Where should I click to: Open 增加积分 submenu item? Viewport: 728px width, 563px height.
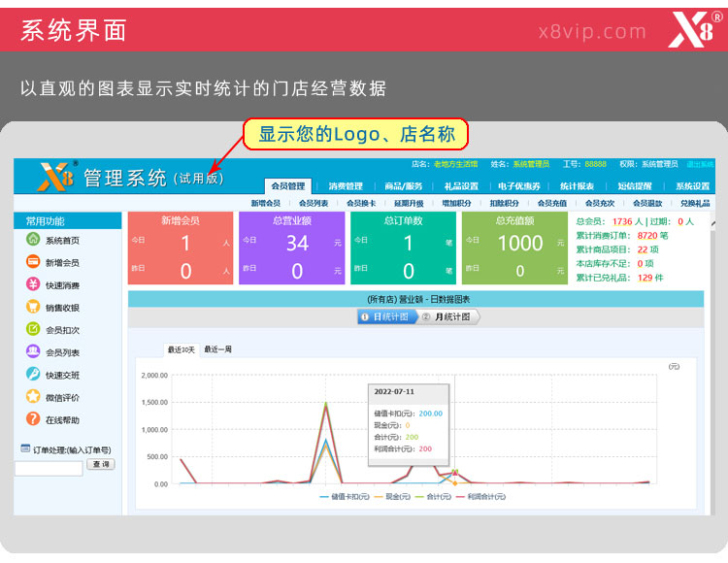coord(456,203)
